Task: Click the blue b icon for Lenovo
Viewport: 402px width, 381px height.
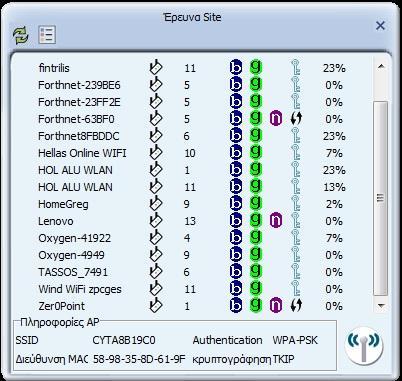Action: (236, 220)
